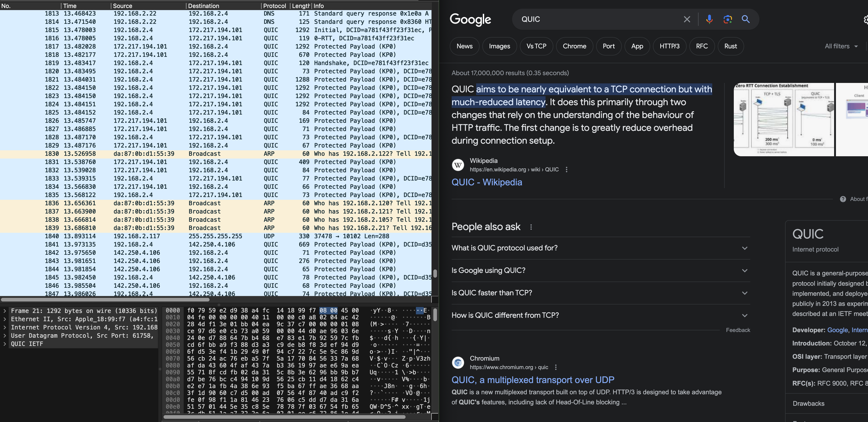Open the QUIC - Wikipedia link

pos(487,182)
